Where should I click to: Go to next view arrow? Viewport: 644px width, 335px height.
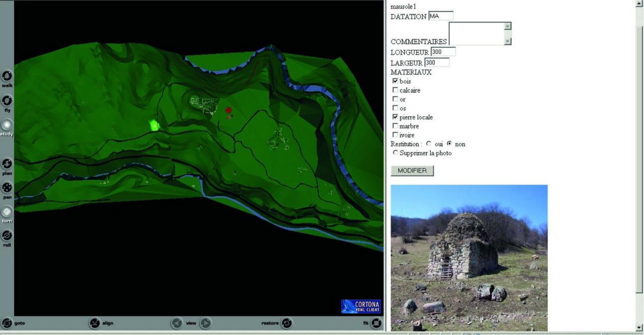205,323
